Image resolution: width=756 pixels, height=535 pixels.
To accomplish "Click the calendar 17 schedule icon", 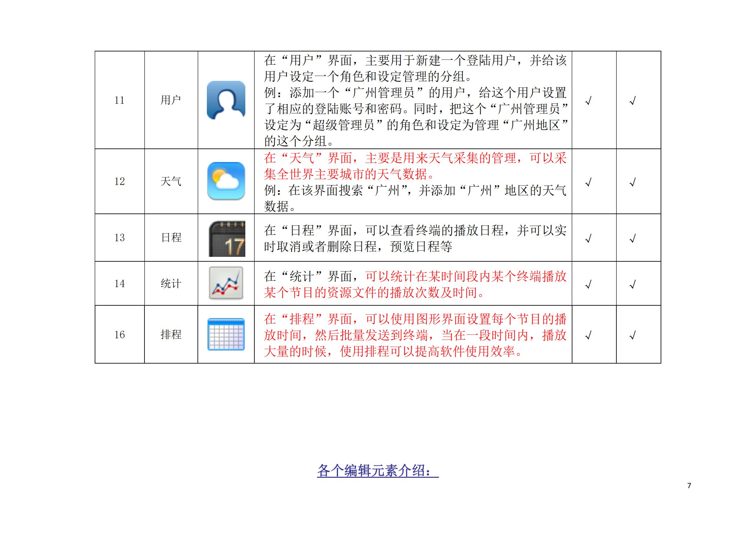I will [x=227, y=238].
